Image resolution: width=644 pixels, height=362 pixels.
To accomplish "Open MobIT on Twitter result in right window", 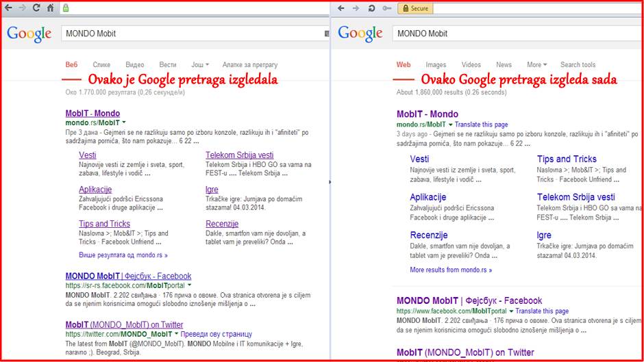I will tap(465, 352).
